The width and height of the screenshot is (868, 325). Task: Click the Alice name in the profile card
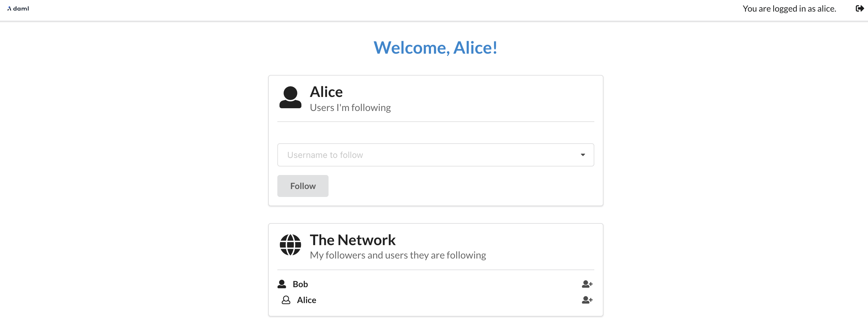[326, 91]
